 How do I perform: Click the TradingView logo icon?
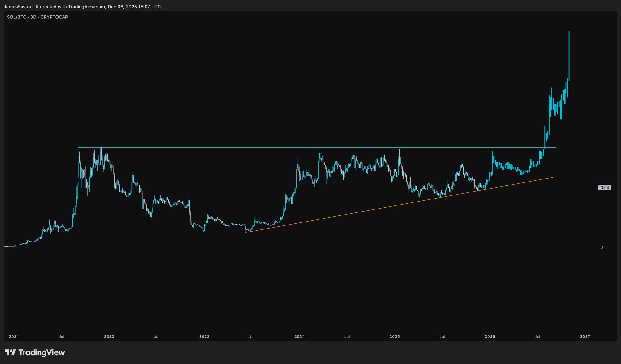pos(10,352)
